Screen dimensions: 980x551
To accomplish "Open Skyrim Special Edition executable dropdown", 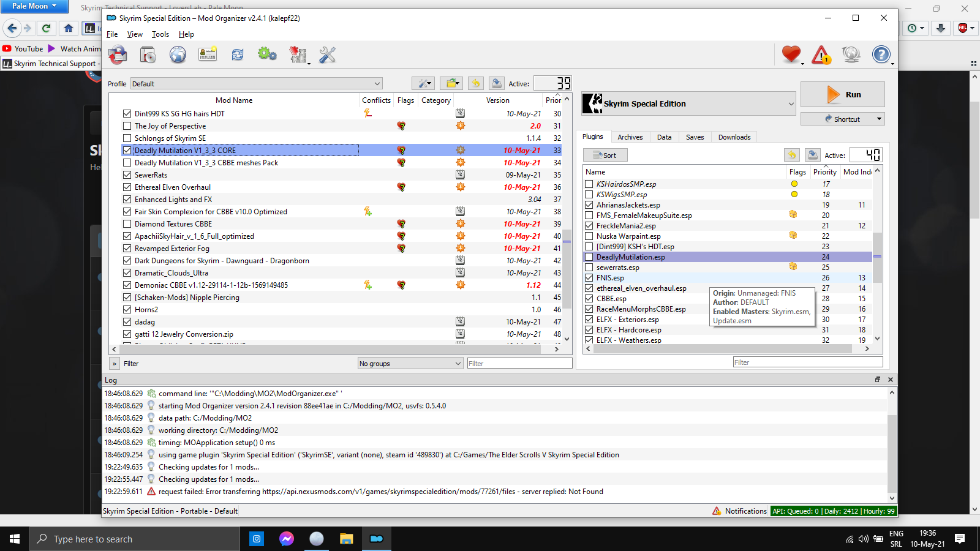I will point(688,103).
